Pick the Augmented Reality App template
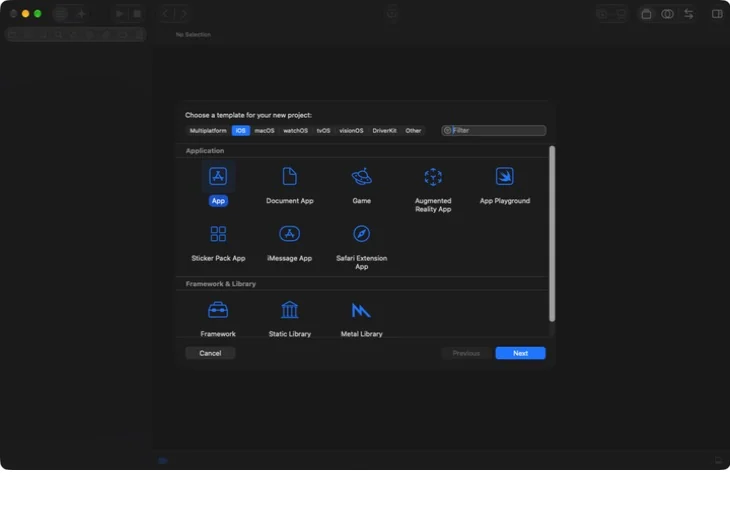This screenshot has height=516, width=730. 433,177
